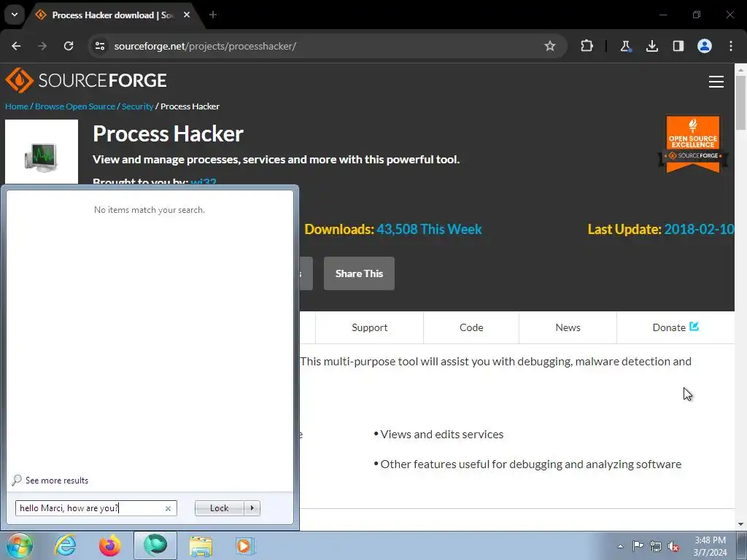
Task: Click the scrollbar up arrow
Action: [x=740, y=69]
